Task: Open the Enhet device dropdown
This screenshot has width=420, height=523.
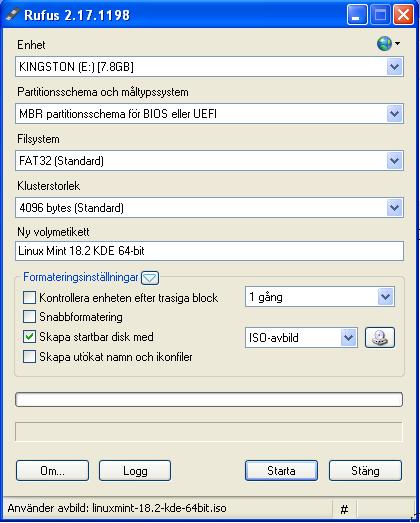Action: pos(209,67)
